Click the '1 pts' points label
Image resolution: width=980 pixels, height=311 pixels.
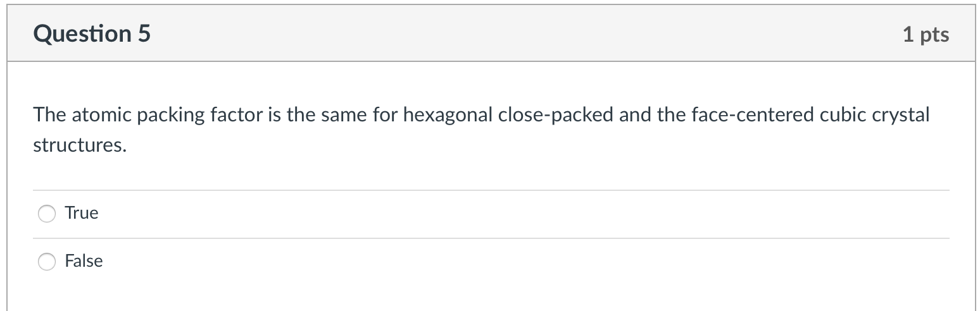pyautogui.click(x=926, y=34)
